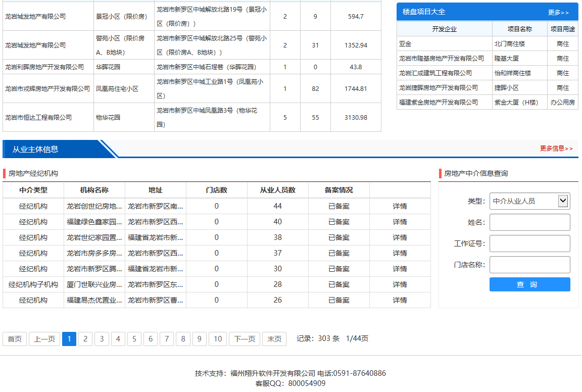Open the 类型 dropdown for 中介从业人员
The width and height of the screenshot is (582, 392).
coord(529,201)
